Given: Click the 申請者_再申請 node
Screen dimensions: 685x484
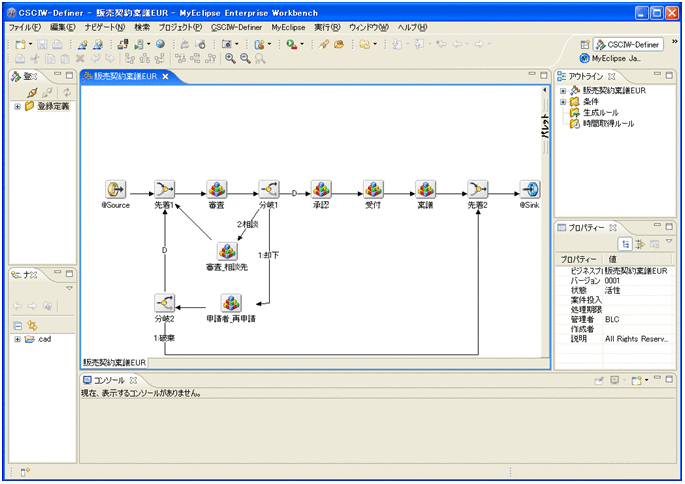Looking at the screenshot, I should (231, 303).
